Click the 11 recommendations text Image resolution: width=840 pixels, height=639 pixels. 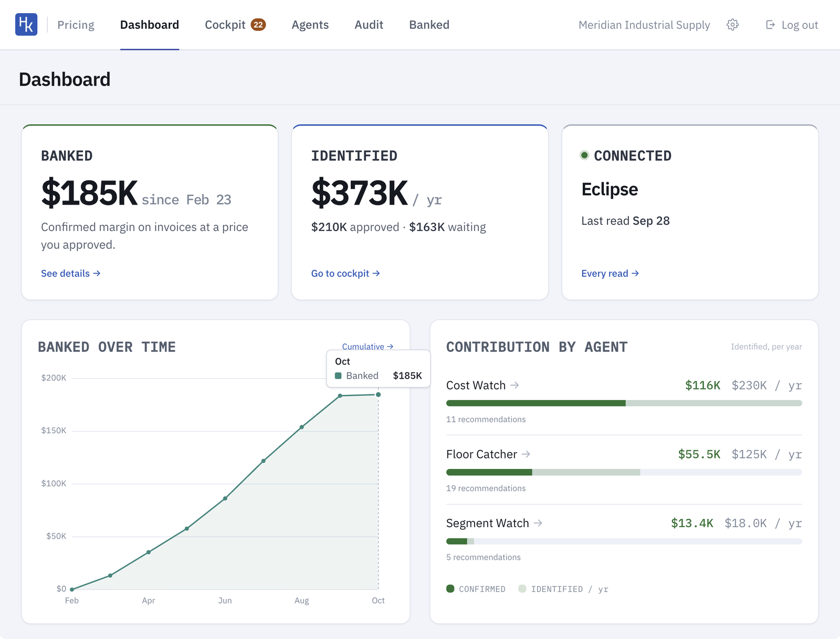tap(486, 419)
